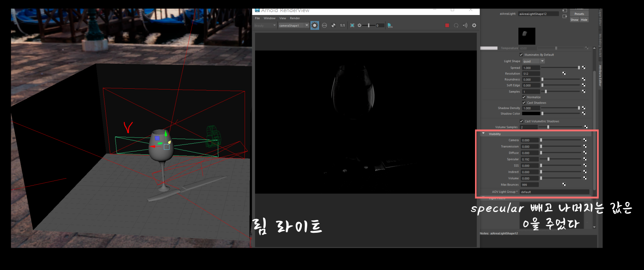This screenshot has height=270, width=644.
Task: Click the map button next to Soft Edge
Action: click(584, 85)
